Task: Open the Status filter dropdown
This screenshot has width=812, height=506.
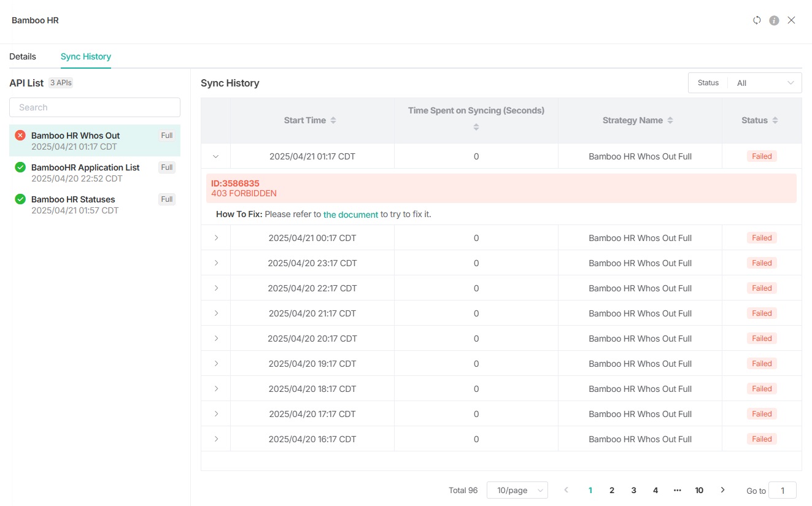Action: tap(764, 83)
